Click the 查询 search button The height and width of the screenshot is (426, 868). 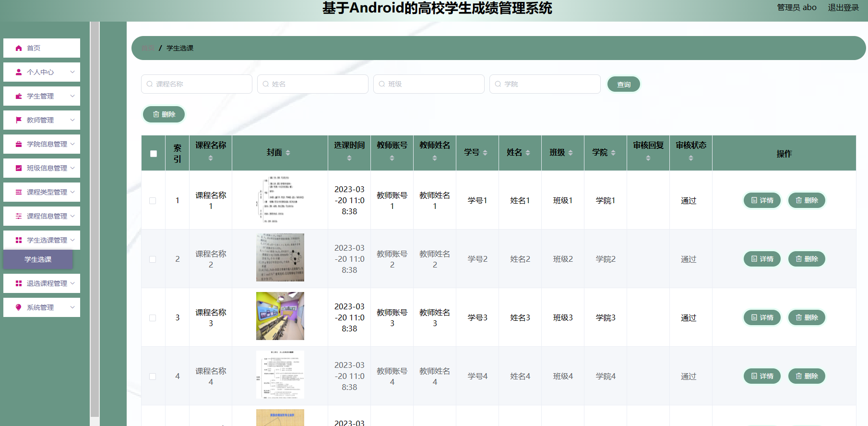tap(623, 84)
